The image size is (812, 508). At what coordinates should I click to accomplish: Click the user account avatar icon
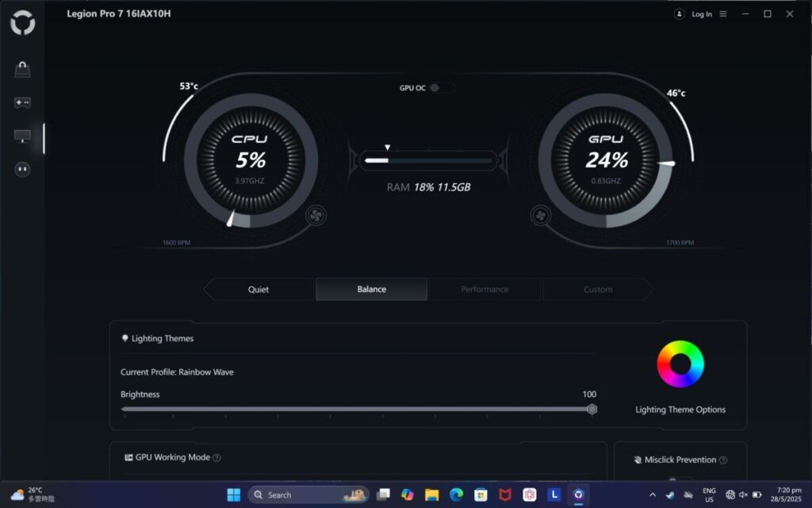click(x=679, y=14)
